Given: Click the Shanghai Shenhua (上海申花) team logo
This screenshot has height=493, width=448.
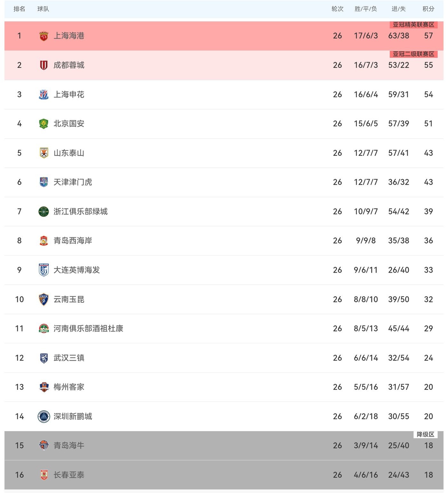Looking at the screenshot, I should coord(44,94).
